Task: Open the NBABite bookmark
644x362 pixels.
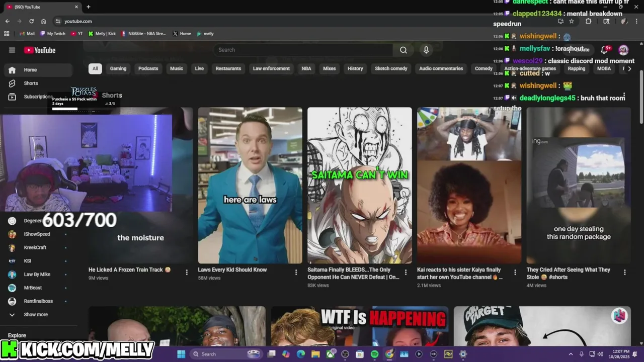Action: tap(143, 34)
